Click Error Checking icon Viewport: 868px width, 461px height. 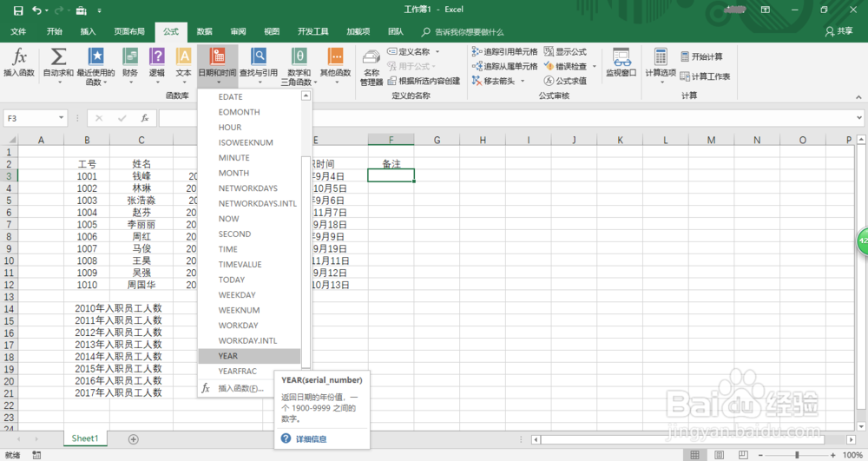pos(549,66)
